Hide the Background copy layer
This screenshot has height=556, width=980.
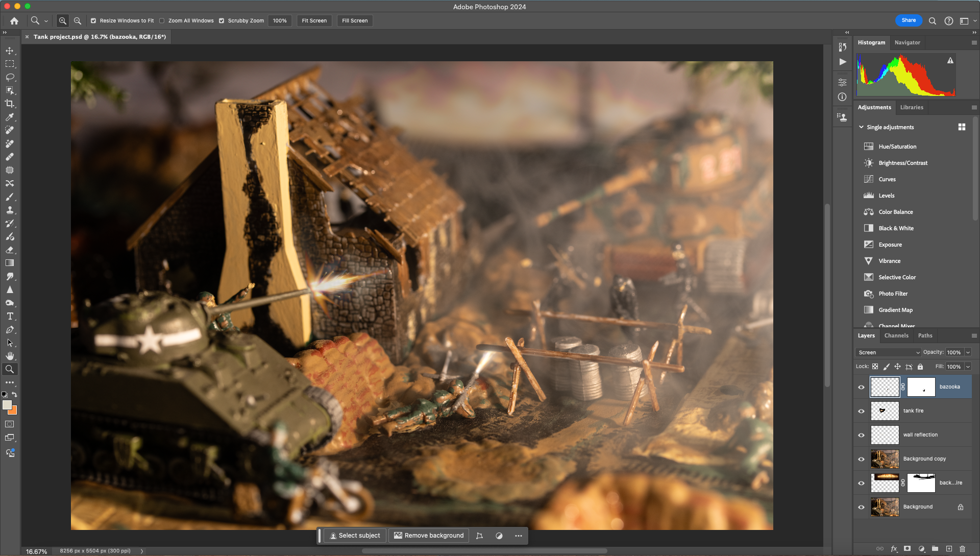(861, 460)
